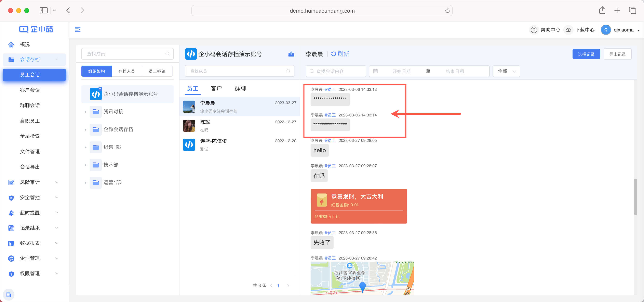This screenshot has width=644, height=302.
Task: Open the 恭喜发财 red packet message
Action: (x=359, y=206)
